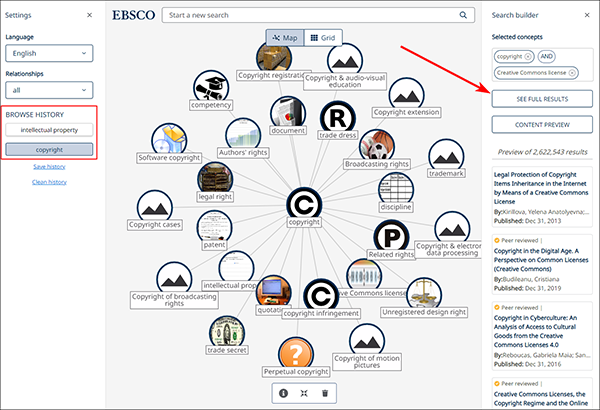Click the fit-to-screen map icon
The width and height of the screenshot is (600, 410).
click(x=304, y=393)
